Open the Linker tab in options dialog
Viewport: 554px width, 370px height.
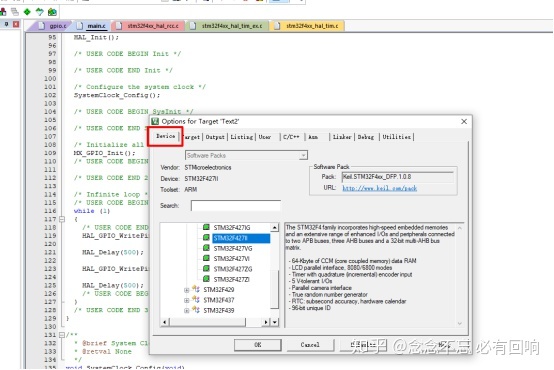click(342, 137)
